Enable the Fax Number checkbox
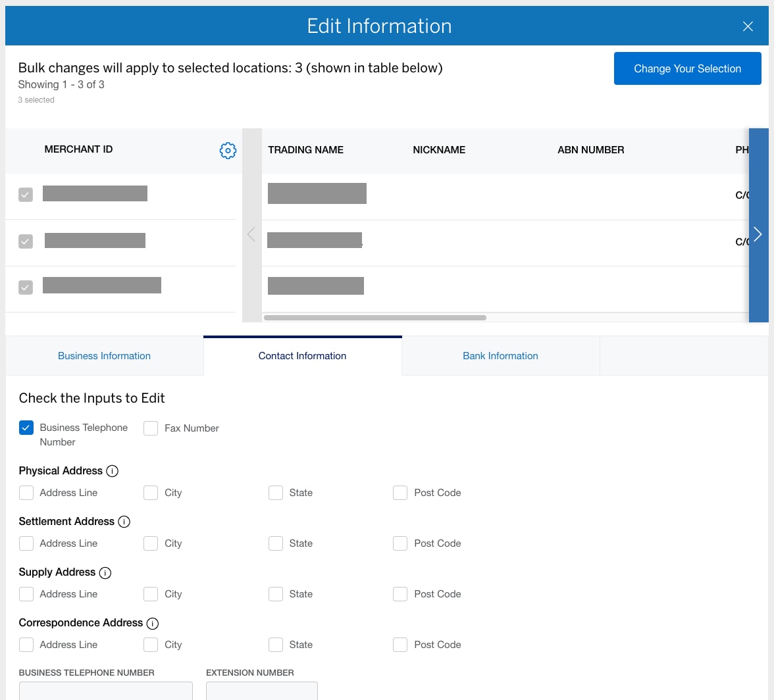Screen dimensions: 774x700 click(x=151, y=428)
